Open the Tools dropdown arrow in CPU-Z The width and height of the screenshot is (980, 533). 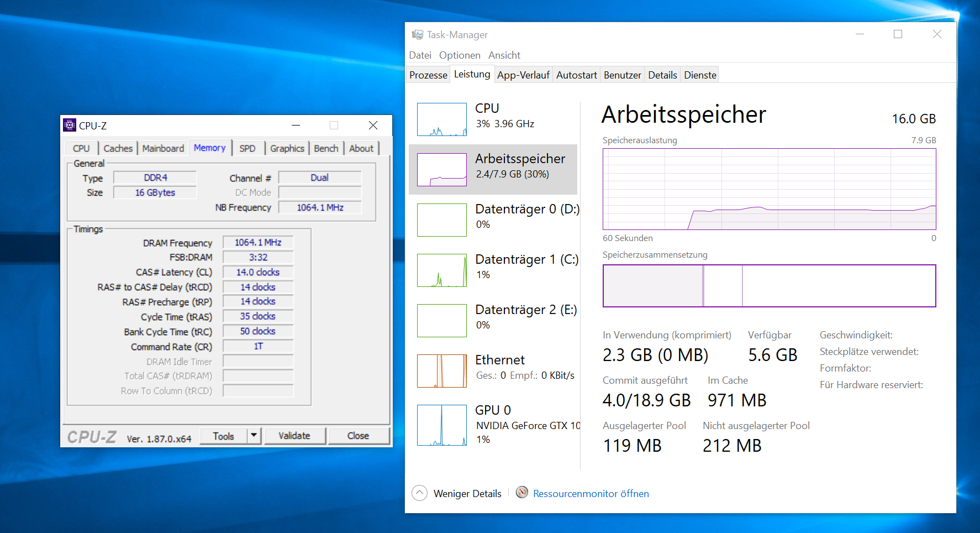[x=254, y=435]
